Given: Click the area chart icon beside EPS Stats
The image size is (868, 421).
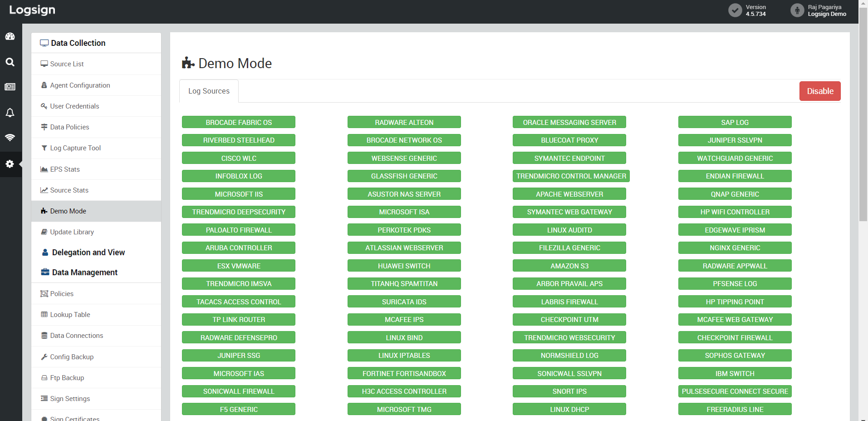Looking at the screenshot, I should coord(44,169).
